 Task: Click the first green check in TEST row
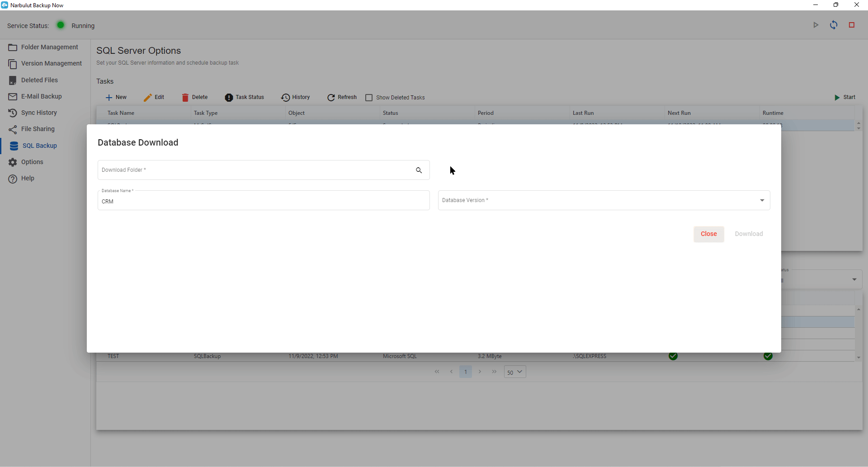[x=673, y=356]
